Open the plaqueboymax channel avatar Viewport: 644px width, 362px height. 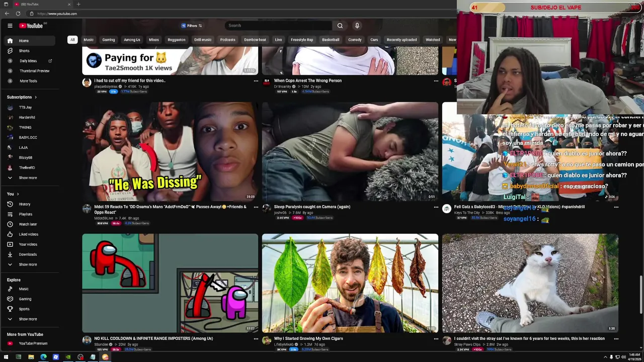pos(87,82)
